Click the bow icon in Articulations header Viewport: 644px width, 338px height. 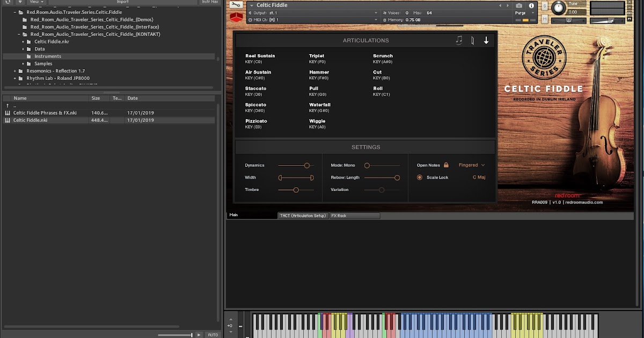click(472, 40)
